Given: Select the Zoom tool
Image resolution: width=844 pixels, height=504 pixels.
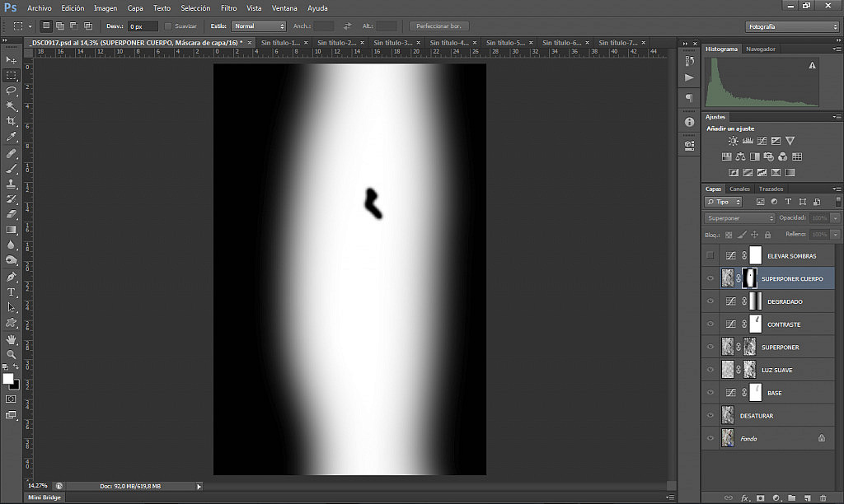Looking at the screenshot, I should [x=12, y=354].
